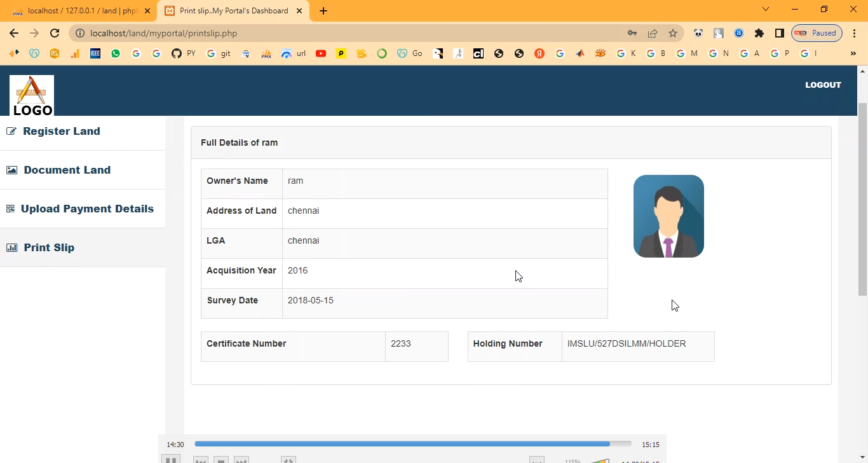The height and width of the screenshot is (463, 868).
Task: Click the share page icon in address bar
Action: (652, 34)
